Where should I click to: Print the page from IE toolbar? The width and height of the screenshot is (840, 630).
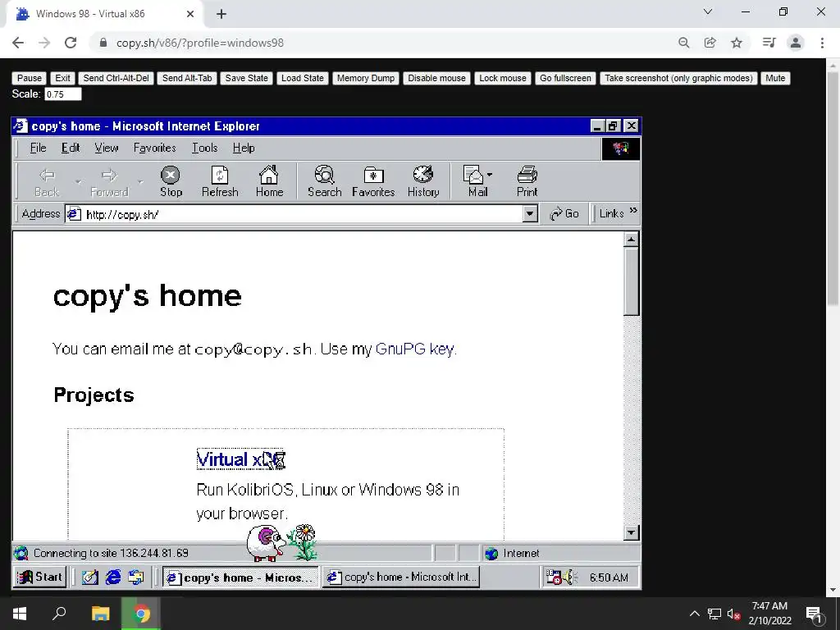click(x=527, y=181)
